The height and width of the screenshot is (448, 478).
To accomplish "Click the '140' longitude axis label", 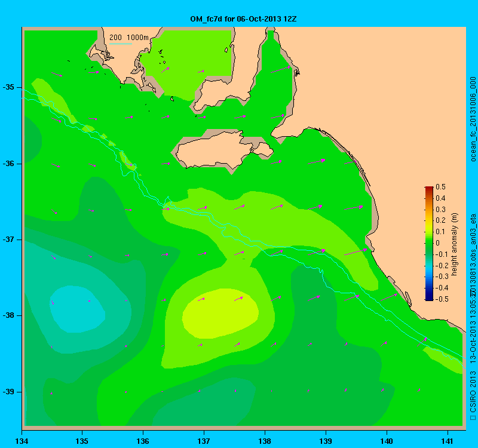I will point(387,441).
